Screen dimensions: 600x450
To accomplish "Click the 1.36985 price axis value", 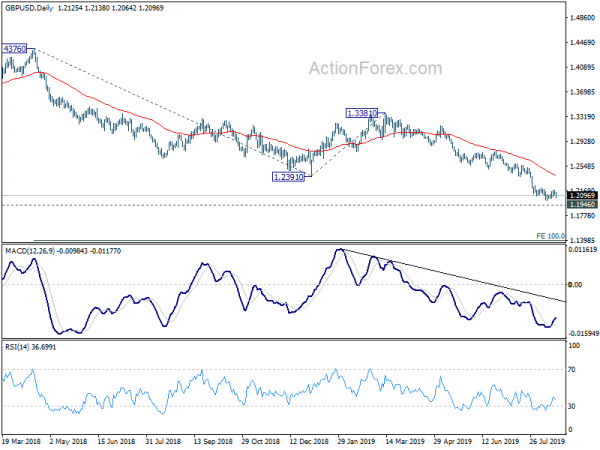I will click(x=582, y=92).
